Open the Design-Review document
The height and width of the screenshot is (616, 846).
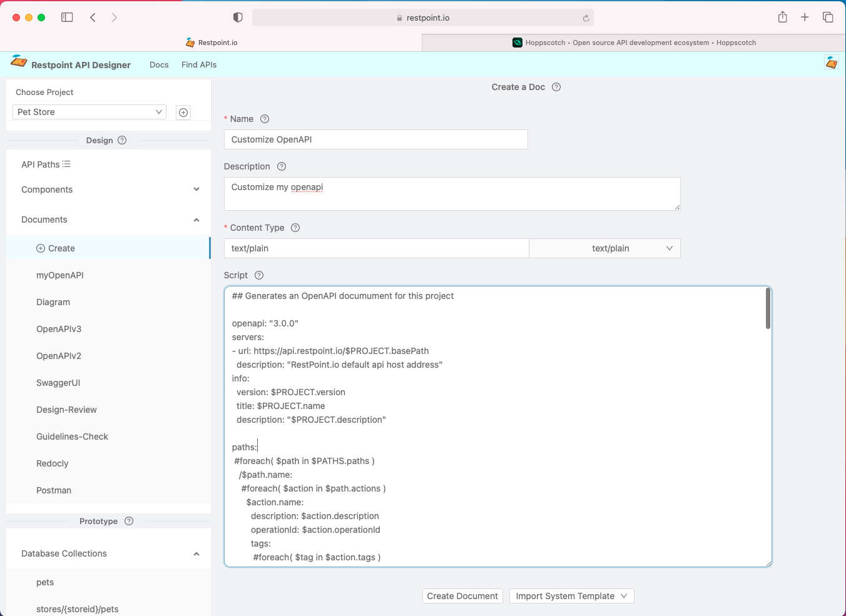pyautogui.click(x=66, y=410)
